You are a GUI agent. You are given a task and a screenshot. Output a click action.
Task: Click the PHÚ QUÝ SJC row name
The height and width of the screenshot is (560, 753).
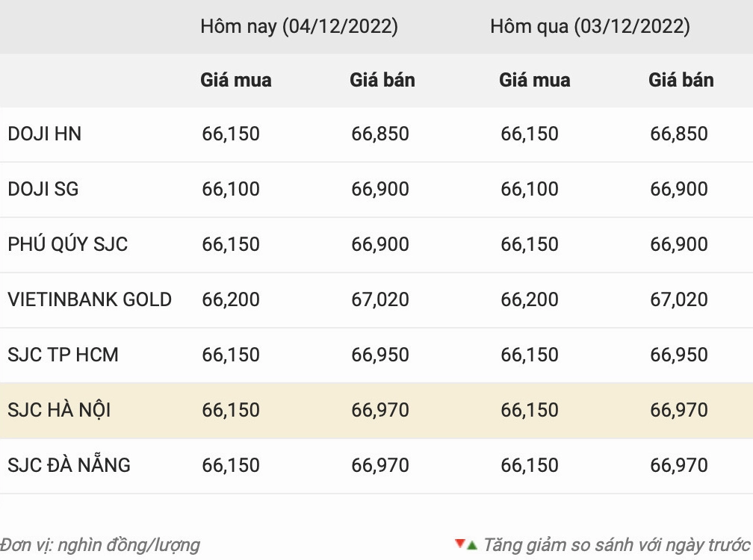click(x=68, y=244)
